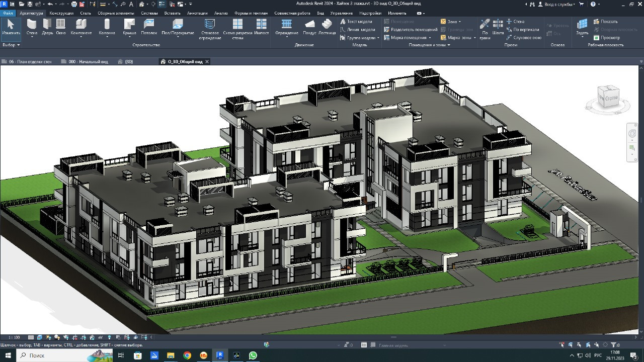
Task: Choose Стеновое ограждение curtain system tool
Action: coord(210,29)
